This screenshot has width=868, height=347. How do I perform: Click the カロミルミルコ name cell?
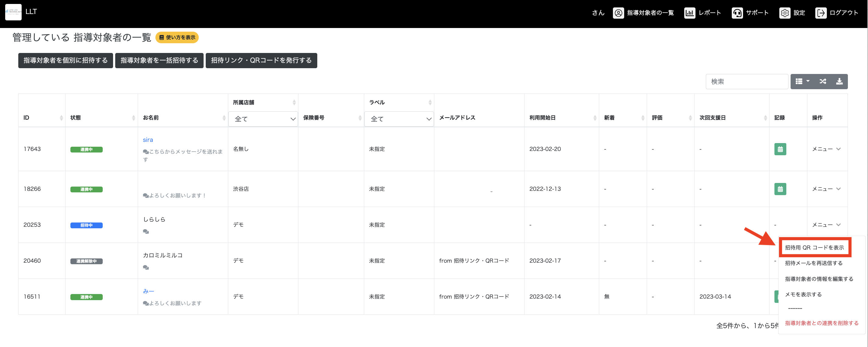163,255
